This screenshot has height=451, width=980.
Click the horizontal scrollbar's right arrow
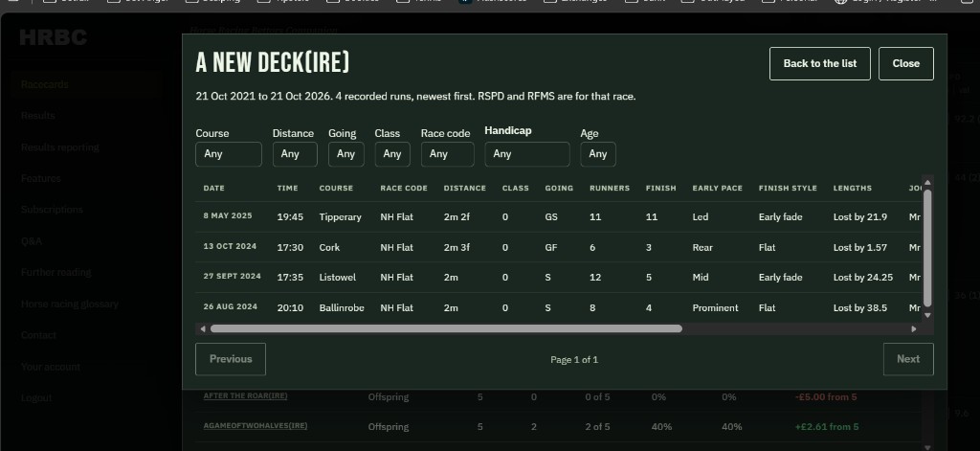(x=914, y=328)
